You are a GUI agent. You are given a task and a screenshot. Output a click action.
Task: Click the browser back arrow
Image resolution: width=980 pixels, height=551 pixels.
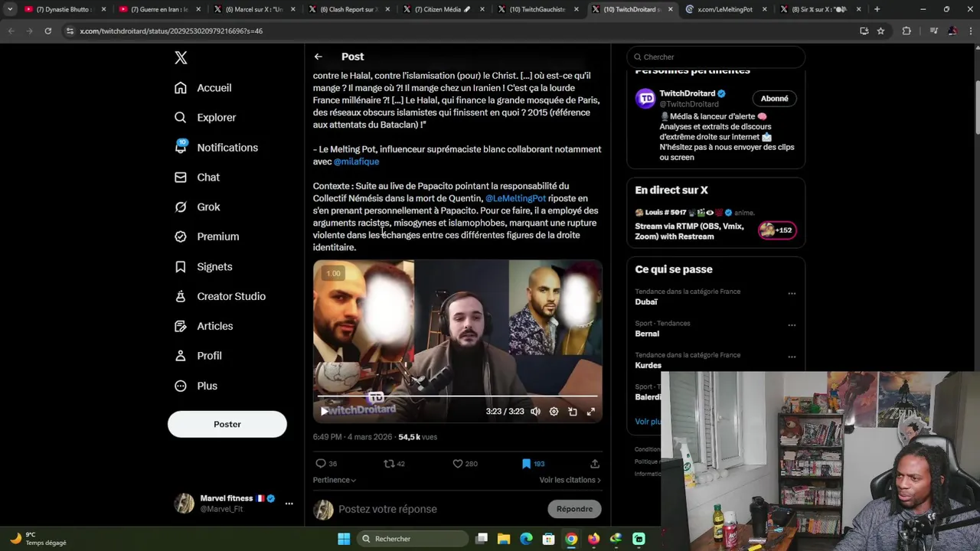11,31
